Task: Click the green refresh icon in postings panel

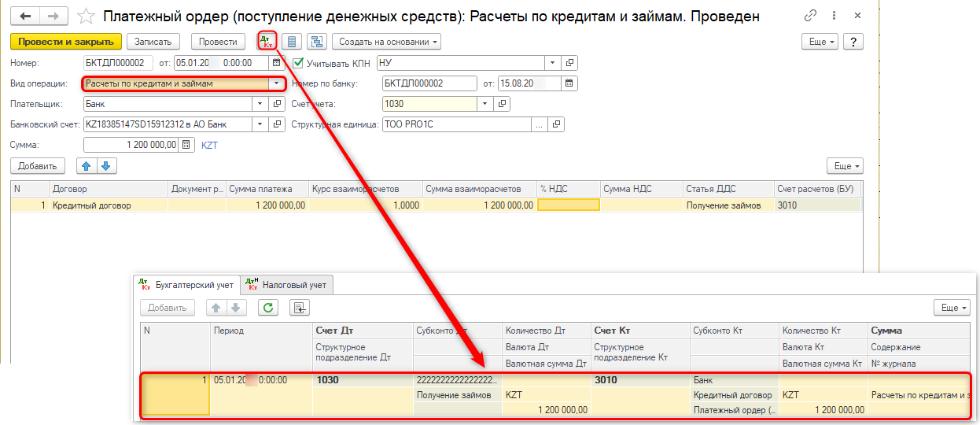Action: pos(269,308)
